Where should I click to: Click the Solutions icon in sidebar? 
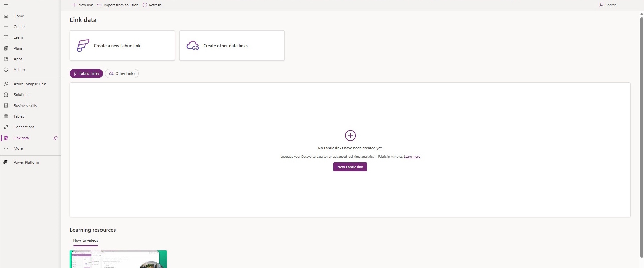click(6, 95)
